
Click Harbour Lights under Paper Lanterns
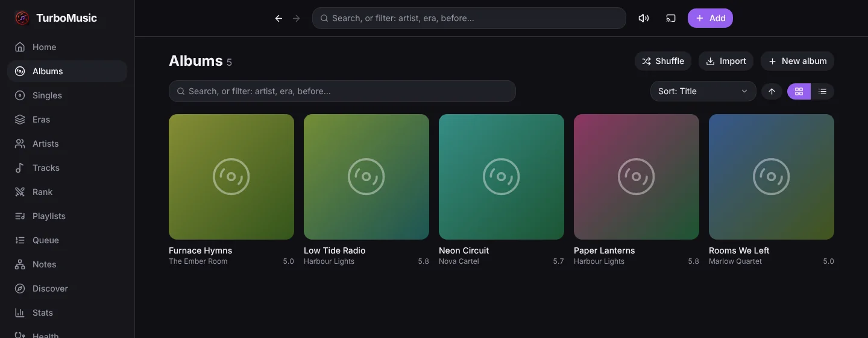point(599,261)
